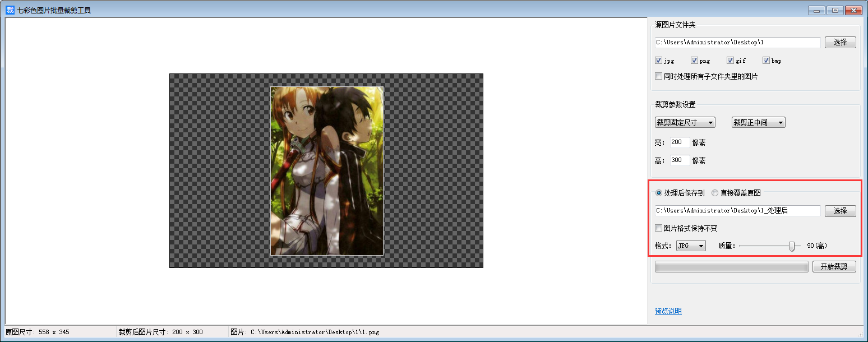Uncheck the gif file type checkbox
This screenshot has width=868, height=342.
click(730, 61)
